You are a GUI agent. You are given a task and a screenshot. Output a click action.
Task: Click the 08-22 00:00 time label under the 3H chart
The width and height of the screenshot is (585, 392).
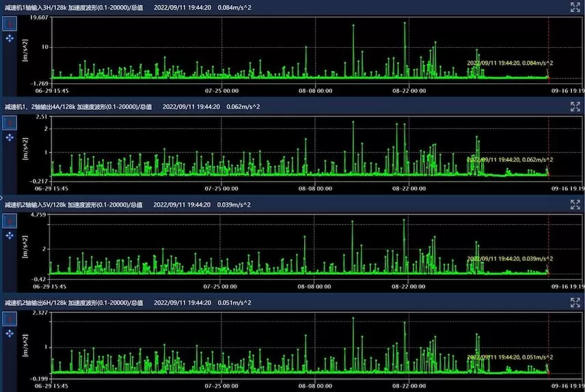pos(409,89)
